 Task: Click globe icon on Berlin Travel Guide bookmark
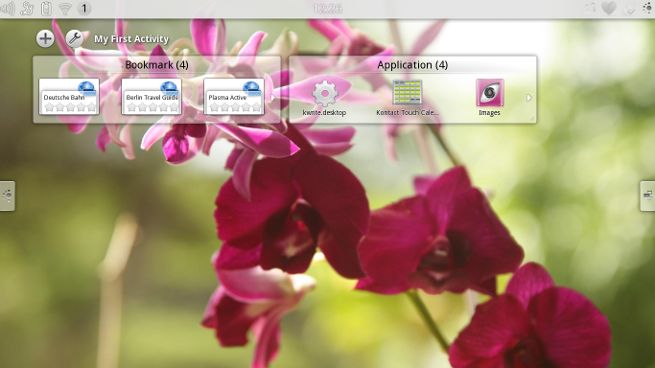(169, 88)
